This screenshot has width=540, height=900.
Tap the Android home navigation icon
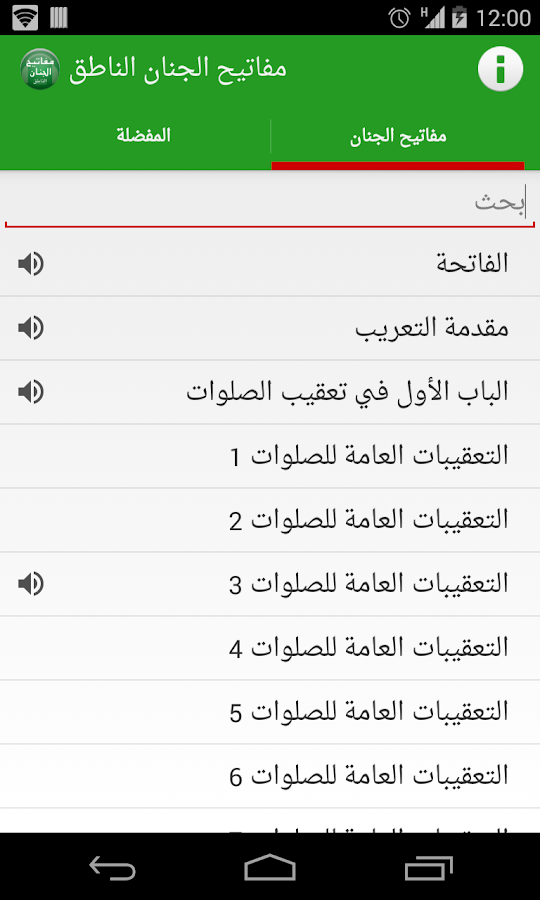pos(270,867)
